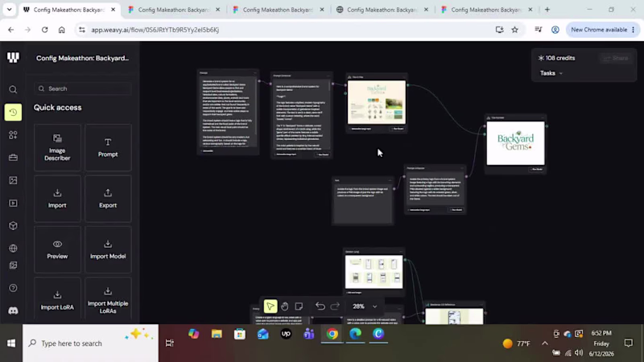The width and height of the screenshot is (644, 362).
Task: Click the Share button
Action: point(616,58)
